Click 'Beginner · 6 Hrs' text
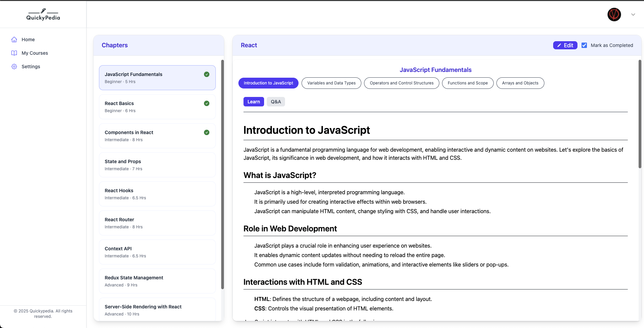Image resolution: width=644 pixels, height=328 pixels. coord(120,111)
